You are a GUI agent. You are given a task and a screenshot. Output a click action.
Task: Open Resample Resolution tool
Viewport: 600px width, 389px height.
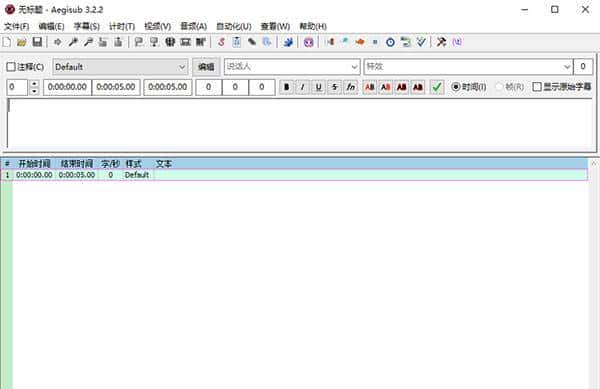(x=375, y=42)
